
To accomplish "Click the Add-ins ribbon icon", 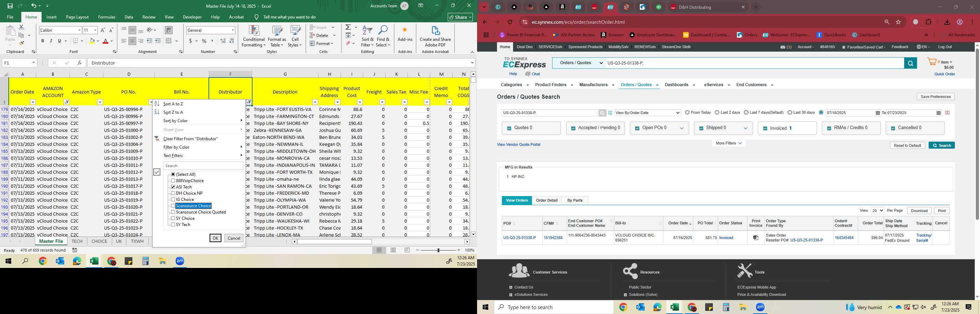I will 405,34.
